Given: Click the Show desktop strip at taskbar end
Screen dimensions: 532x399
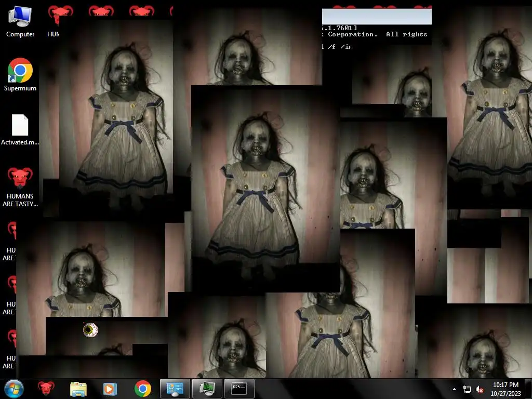Looking at the screenshot, I should (528, 389).
